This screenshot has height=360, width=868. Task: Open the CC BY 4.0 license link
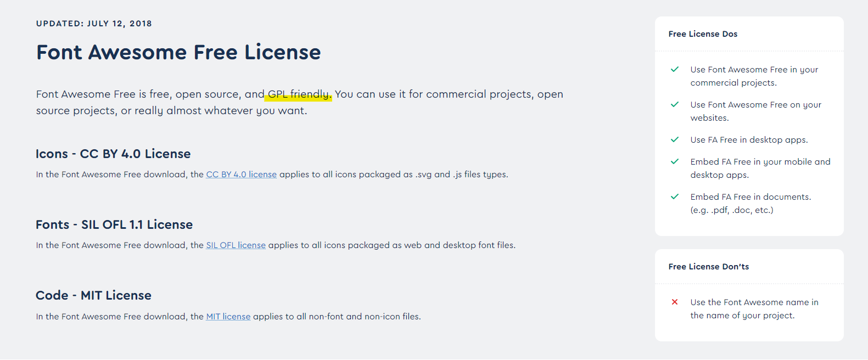pos(242,175)
